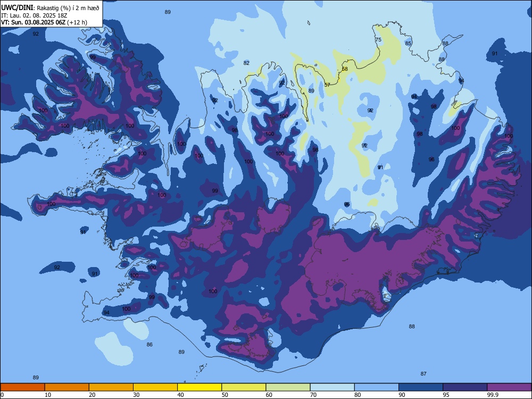The image size is (532, 399).
Task: Click the '70' legend scale label
Action: [x=313, y=395]
